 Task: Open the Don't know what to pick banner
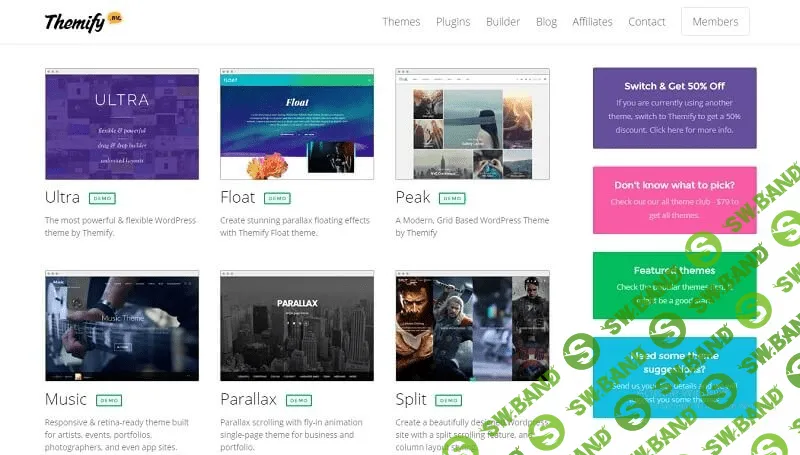[x=674, y=200]
